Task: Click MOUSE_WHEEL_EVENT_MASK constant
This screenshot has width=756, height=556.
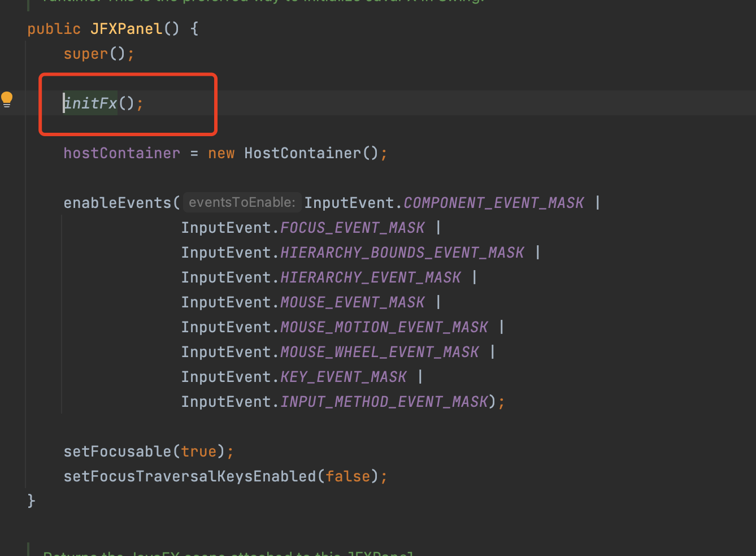Action: coord(379,351)
